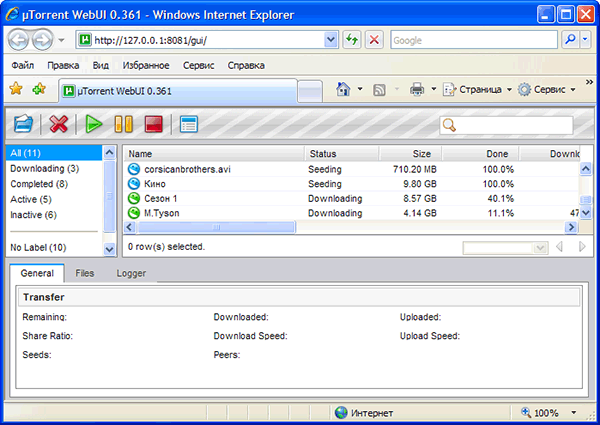600x425 pixels.
Task: Switch to General tab
Action: coord(37,273)
